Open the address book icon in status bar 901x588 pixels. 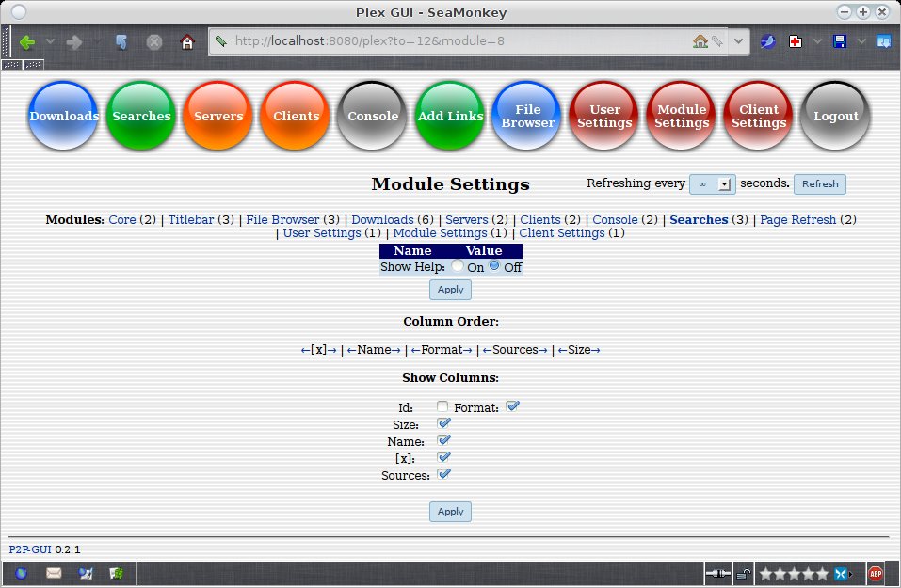coord(117,573)
